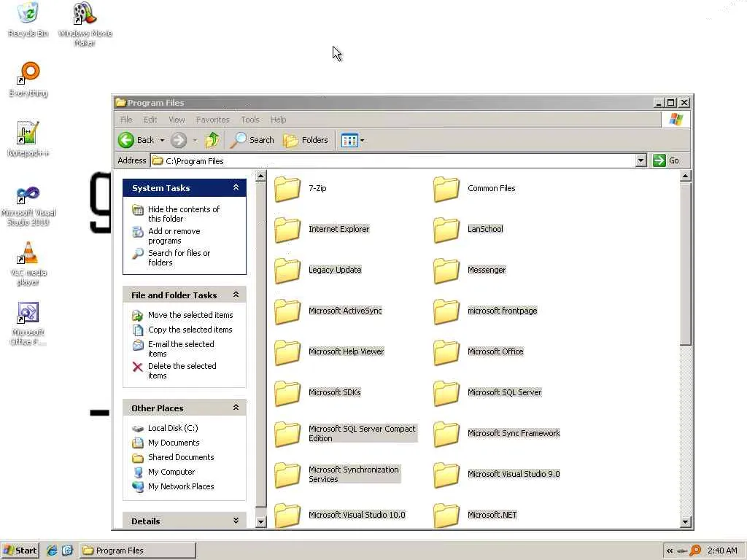
Task: Click Add or remove programs link
Action: 174,236
